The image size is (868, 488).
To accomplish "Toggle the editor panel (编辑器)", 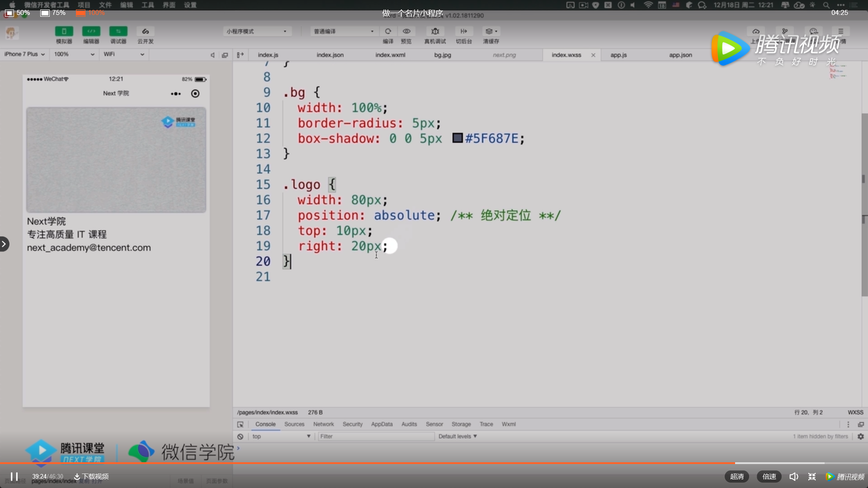I will point(91,32).
